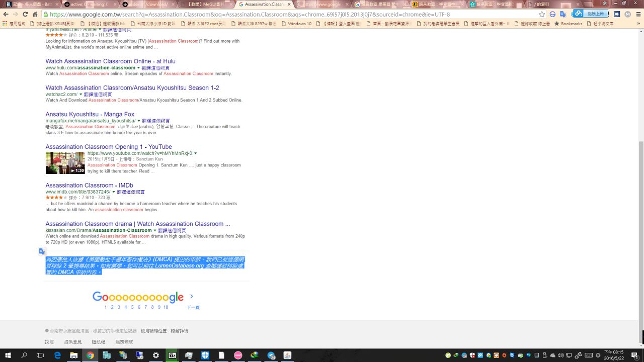Click the blue shield app on the taskbar

[205, 355]
